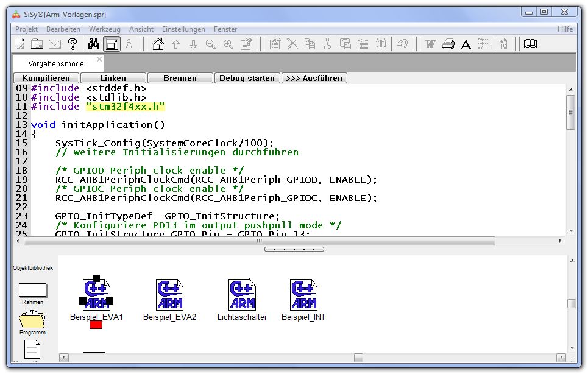Pick the document object in the library
588x374 pixels.
coord(32,349)
